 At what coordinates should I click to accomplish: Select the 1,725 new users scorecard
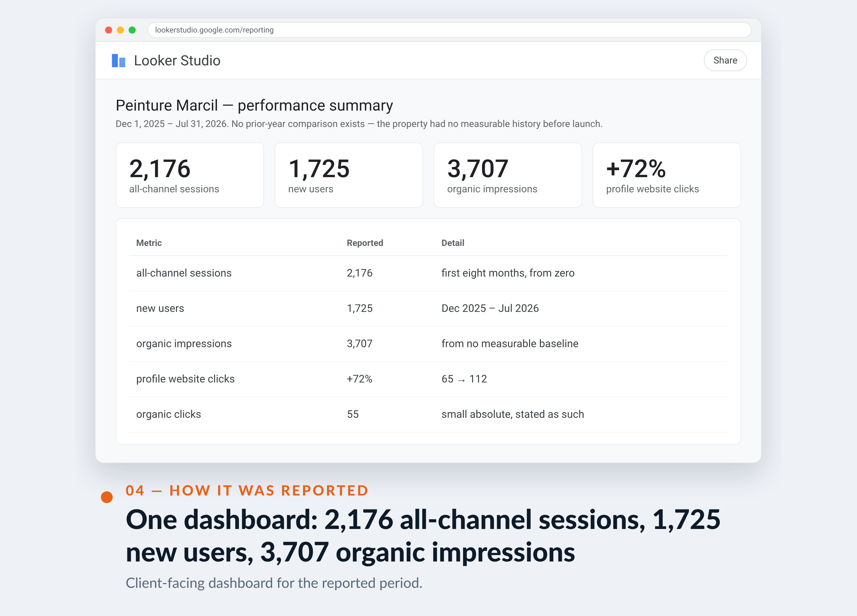pos(348,175)
